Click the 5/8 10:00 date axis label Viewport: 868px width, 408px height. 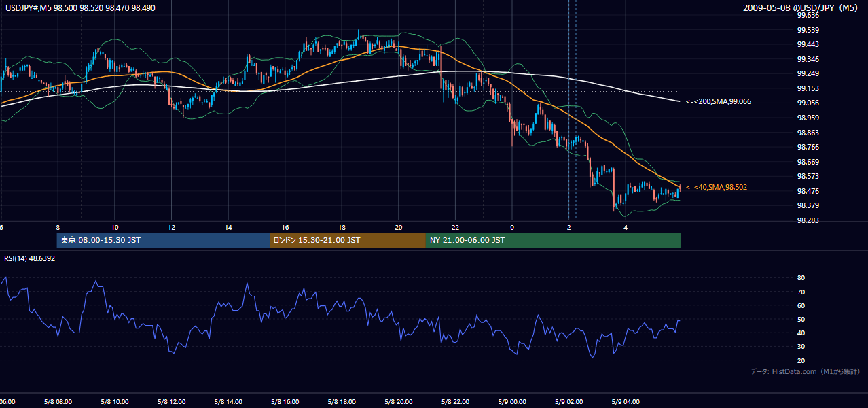point(115,402)
